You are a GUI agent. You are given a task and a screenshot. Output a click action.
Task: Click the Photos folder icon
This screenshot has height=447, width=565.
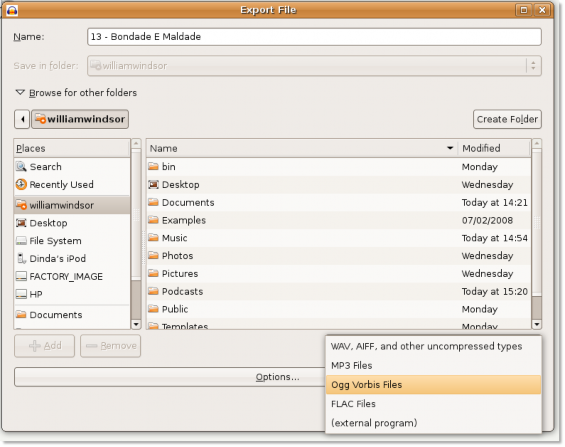point(154,255)
